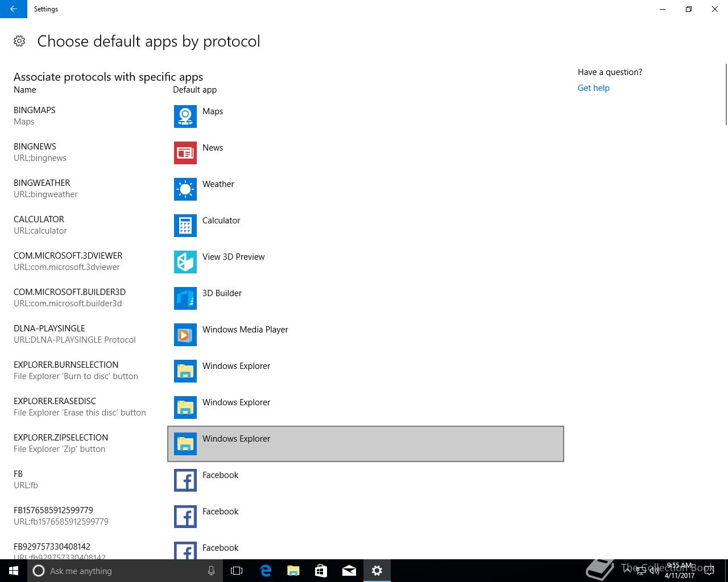Click the 'URL:calculator' description text

pyautogui.click(x=40, y=231)
